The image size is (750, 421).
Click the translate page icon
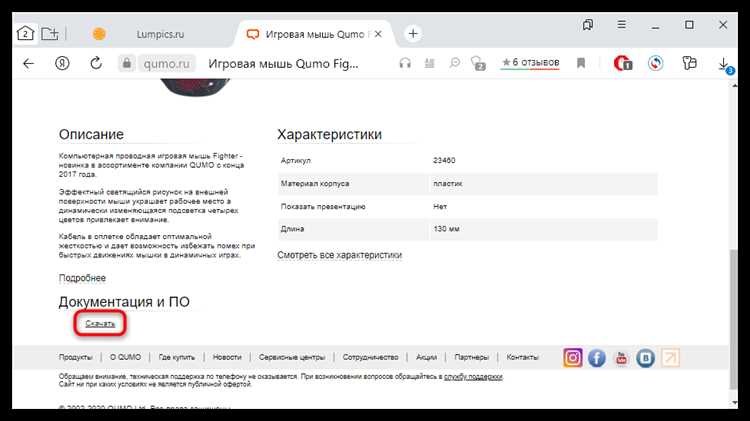pos(478,63)
